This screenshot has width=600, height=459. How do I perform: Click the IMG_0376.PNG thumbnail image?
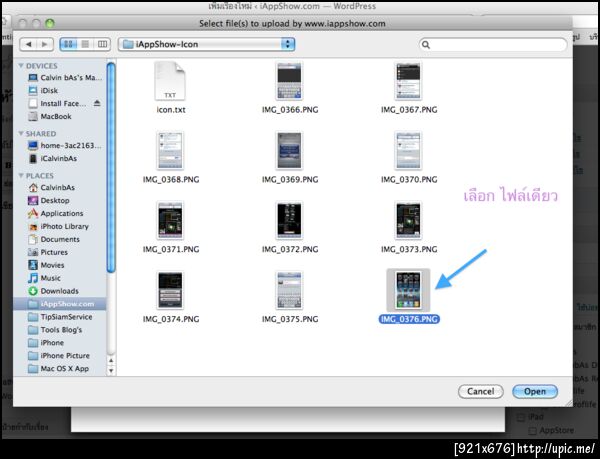tap(408, 290)
